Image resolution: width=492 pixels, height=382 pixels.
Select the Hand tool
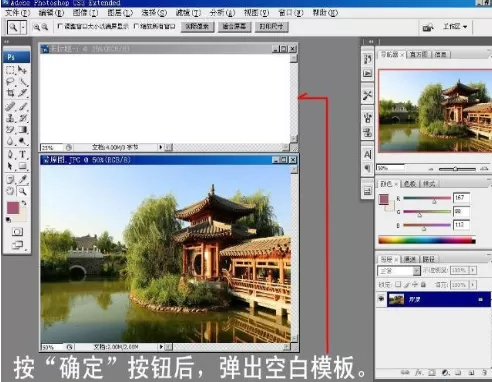point(10,191)
